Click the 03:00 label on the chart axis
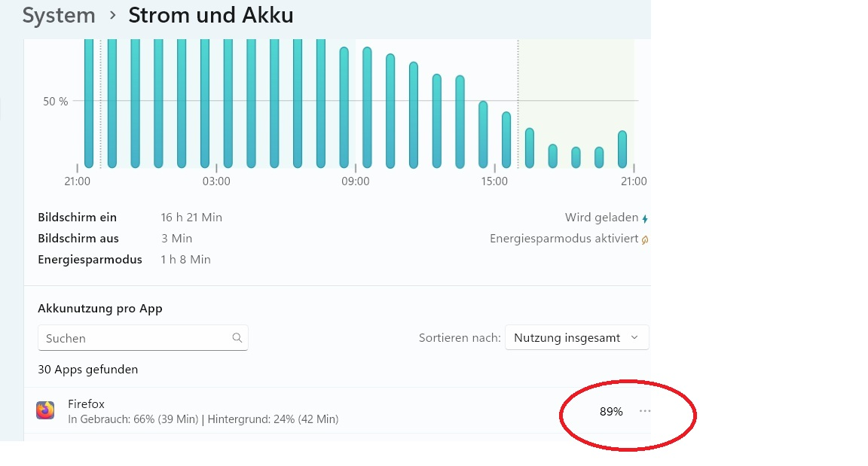Screen dimensions: 868x466 click(216, 181)
